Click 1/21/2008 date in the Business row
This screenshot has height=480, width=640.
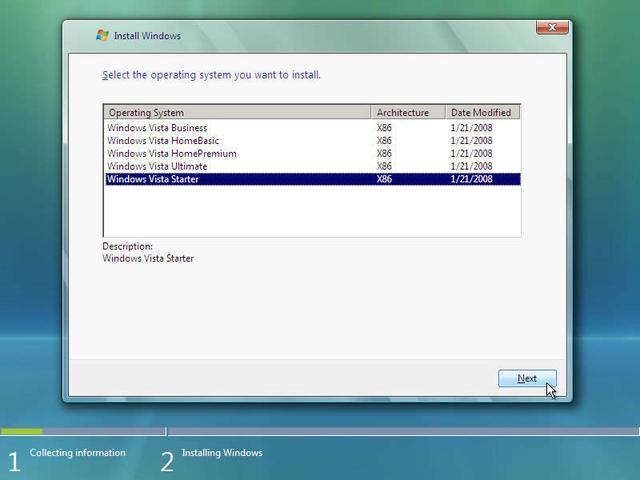(x=471, y=128)
